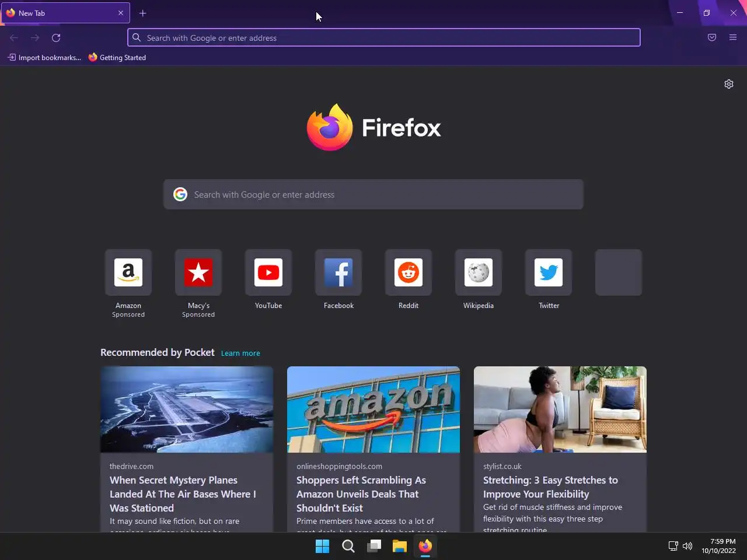Click the Google logo in search box
The width and height of the screenshot is (747, 560).
pyautogui.click(x=180, y=194)
